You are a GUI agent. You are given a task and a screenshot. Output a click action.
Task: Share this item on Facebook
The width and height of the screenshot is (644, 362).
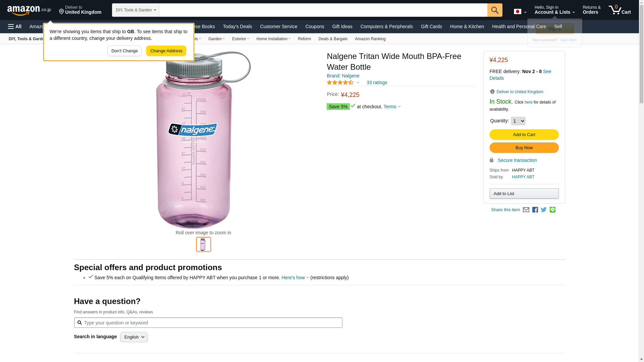pyautogui.click(x=535, y=210)
